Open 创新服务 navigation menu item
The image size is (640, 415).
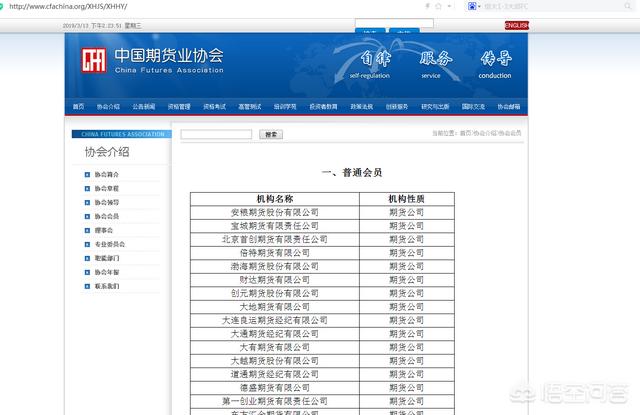[x=397, y=107]
